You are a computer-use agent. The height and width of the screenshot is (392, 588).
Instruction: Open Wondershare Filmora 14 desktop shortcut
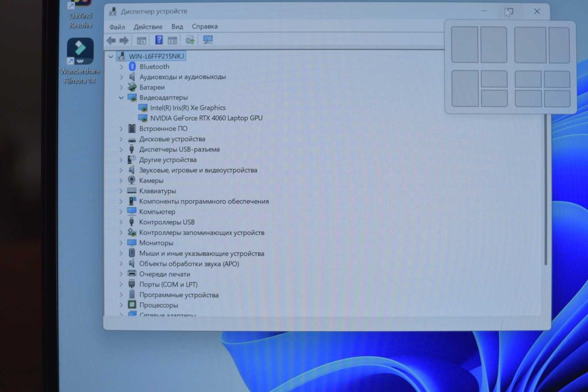pyautogui.click(x=80, y=61)
